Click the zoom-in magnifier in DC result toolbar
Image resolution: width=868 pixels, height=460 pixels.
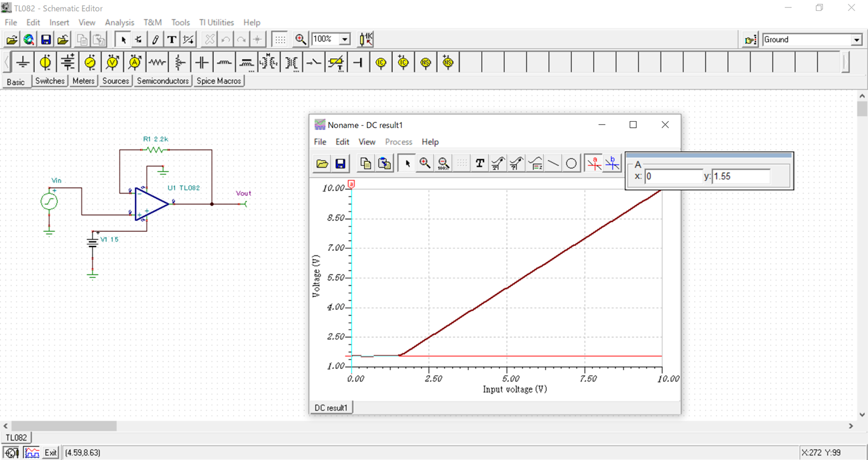coord(425,163)
